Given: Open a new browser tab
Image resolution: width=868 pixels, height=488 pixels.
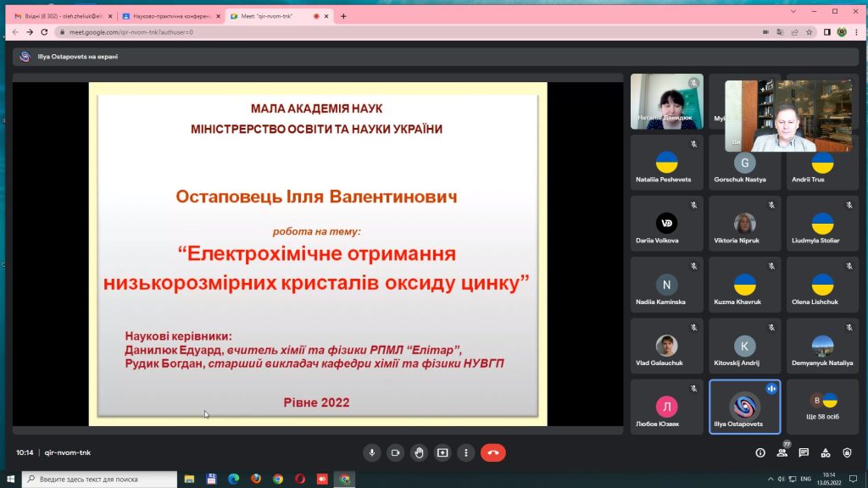Looking at the screenshot, I should pos(343,16).
